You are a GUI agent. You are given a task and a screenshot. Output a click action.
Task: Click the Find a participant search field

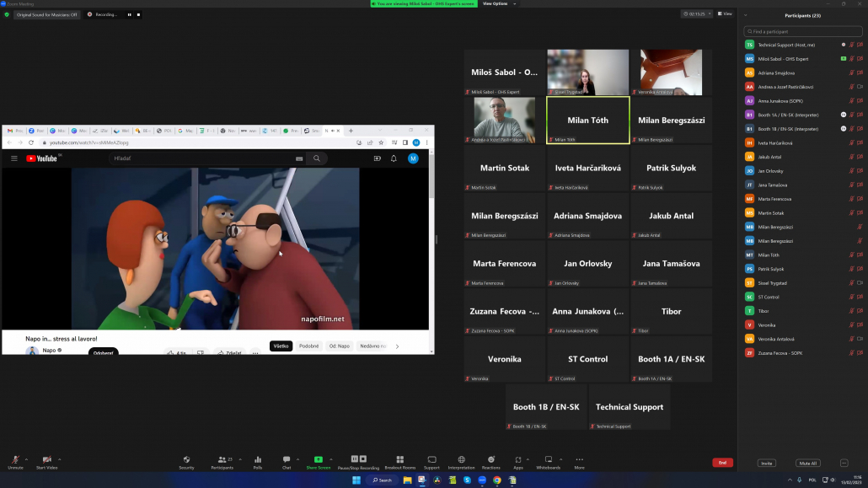coord(802,31)
